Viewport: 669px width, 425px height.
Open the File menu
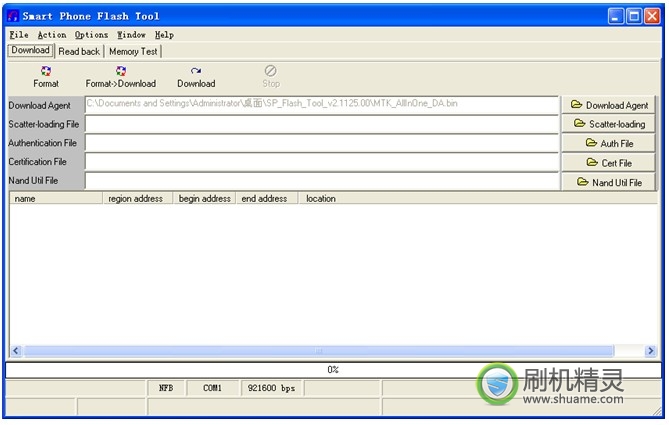coord(19,35)
